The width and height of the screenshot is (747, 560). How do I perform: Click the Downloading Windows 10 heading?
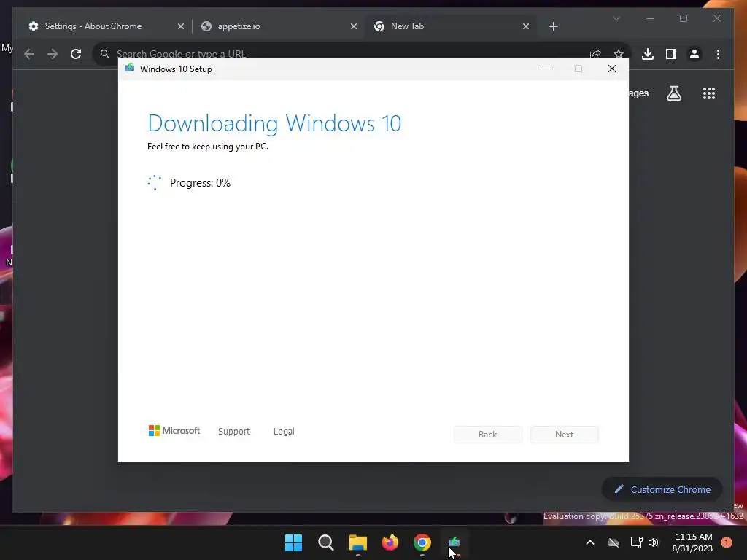(x=274, y=122)
